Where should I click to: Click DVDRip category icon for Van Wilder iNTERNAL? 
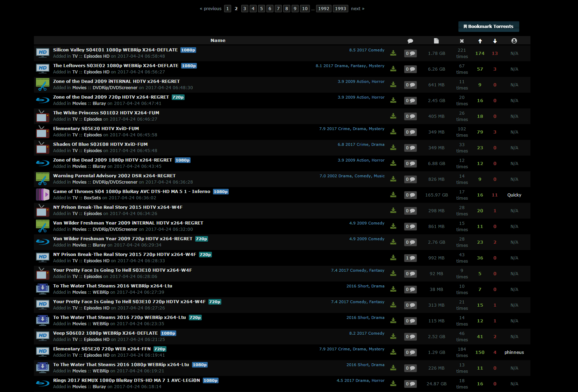point(43,226)
